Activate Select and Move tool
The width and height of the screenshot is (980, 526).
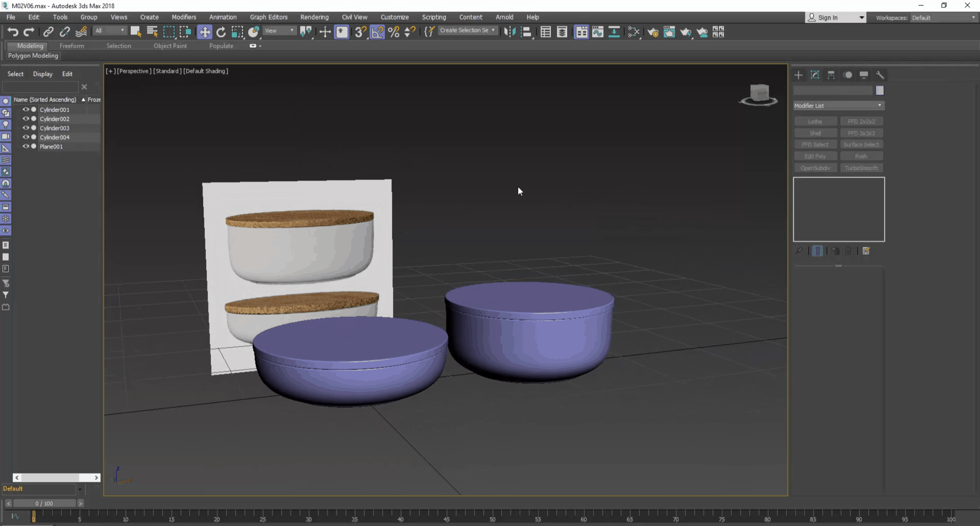pos(205,32)
